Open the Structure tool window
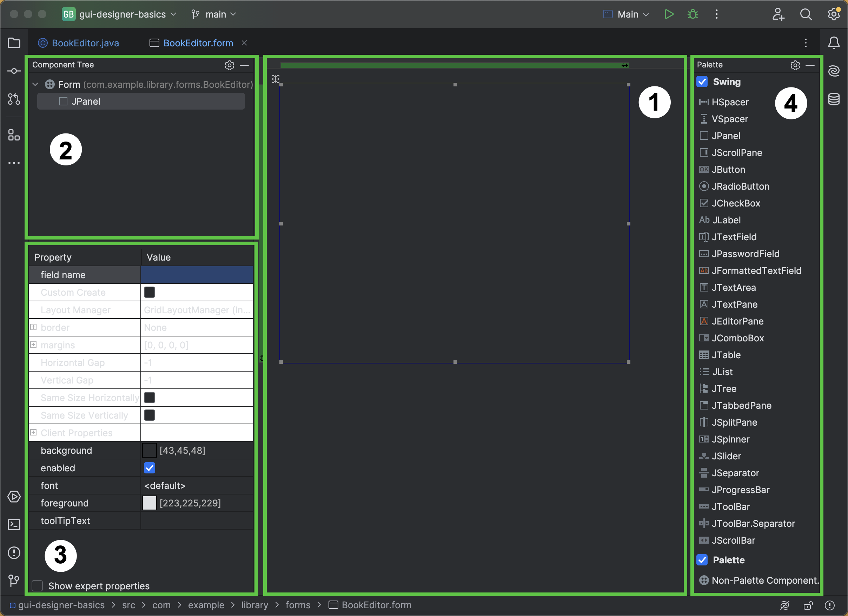 (x=14, y=135)
